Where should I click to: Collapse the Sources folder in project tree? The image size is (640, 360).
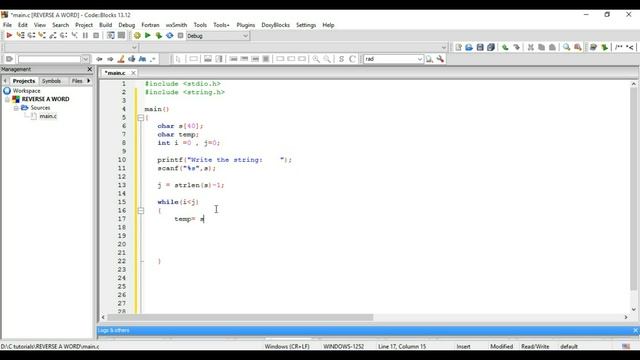[16, 108]
